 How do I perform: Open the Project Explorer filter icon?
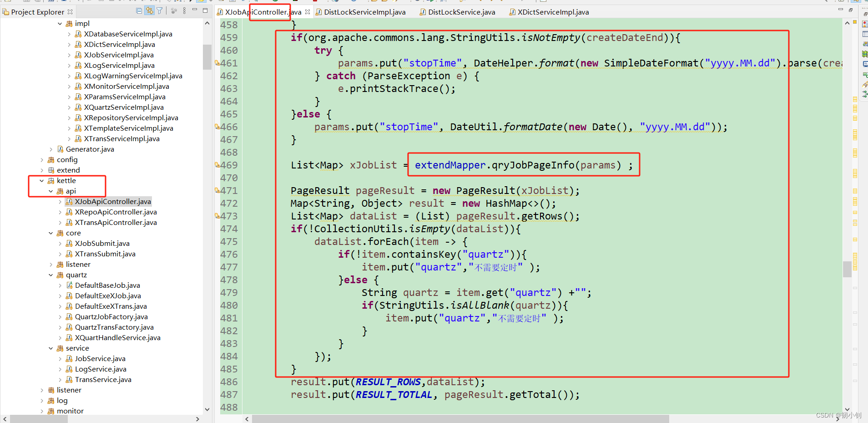click(160, 11)
